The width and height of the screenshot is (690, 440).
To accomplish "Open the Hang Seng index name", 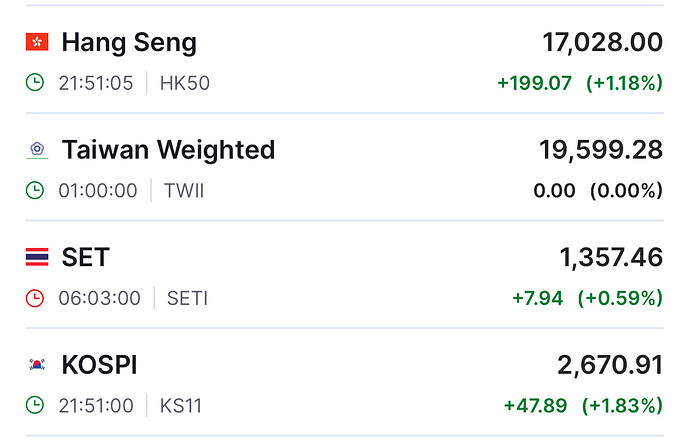I will coord(129,43).
